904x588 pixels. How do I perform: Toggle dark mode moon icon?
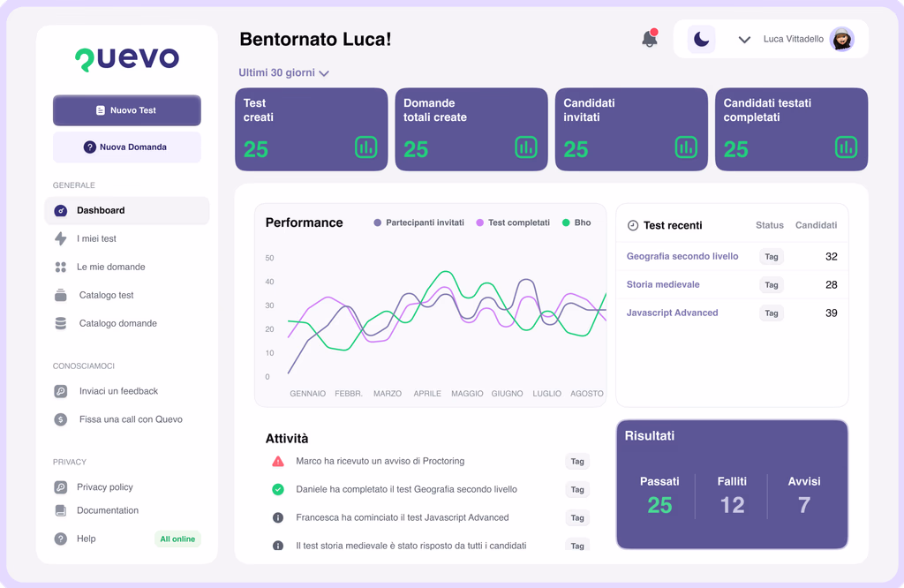(702, 39)
